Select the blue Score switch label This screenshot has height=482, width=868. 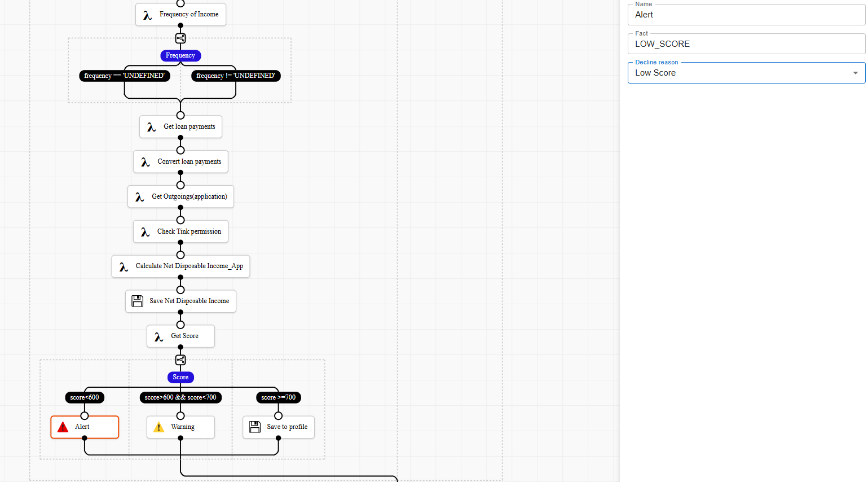click(180, 377)
